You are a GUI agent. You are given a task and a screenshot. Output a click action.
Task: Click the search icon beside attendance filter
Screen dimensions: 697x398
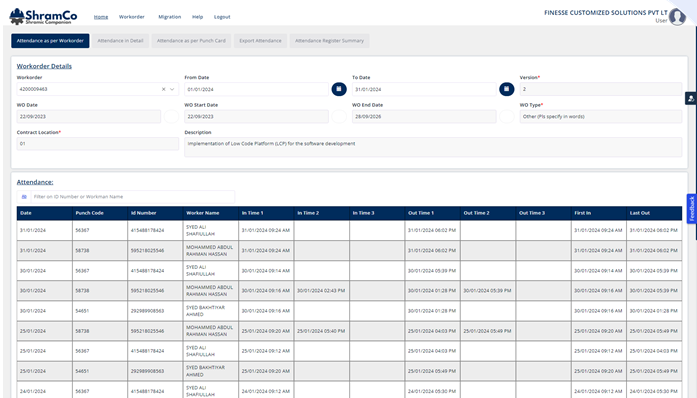tap(24, 197)
